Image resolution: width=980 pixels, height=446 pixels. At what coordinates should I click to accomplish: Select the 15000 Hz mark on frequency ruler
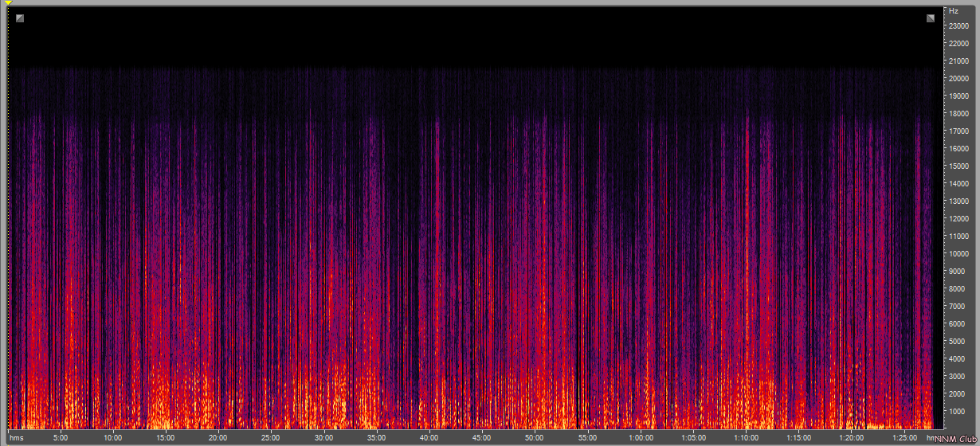point(958,166)
